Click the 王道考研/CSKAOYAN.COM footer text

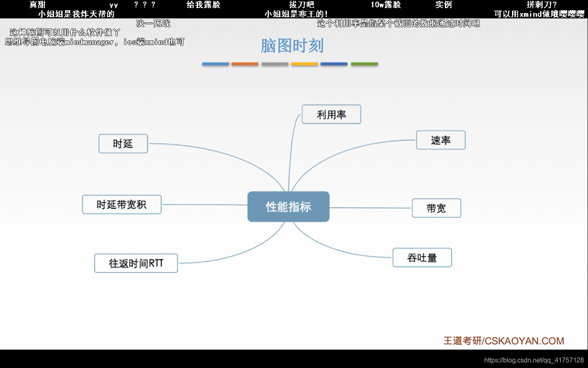click(x=503, y=341)
